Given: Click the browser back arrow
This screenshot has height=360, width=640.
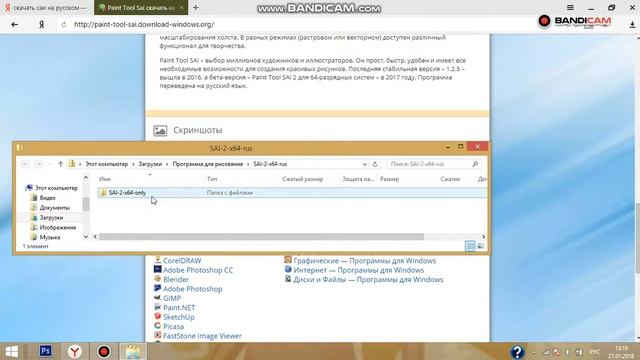Looking at the screenshot, I should 15,24.
